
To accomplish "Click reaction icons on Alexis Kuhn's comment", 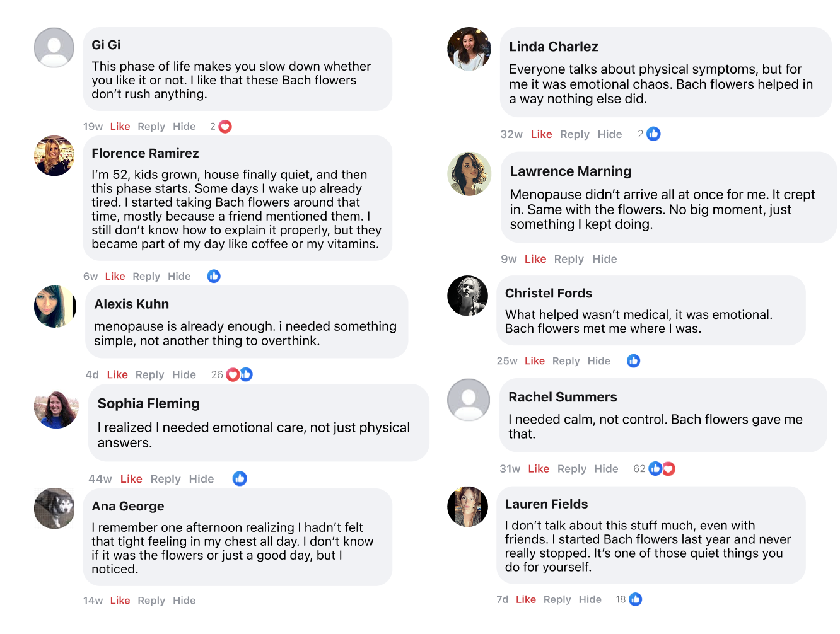I will pyautogui.click(x=240, y=374).
